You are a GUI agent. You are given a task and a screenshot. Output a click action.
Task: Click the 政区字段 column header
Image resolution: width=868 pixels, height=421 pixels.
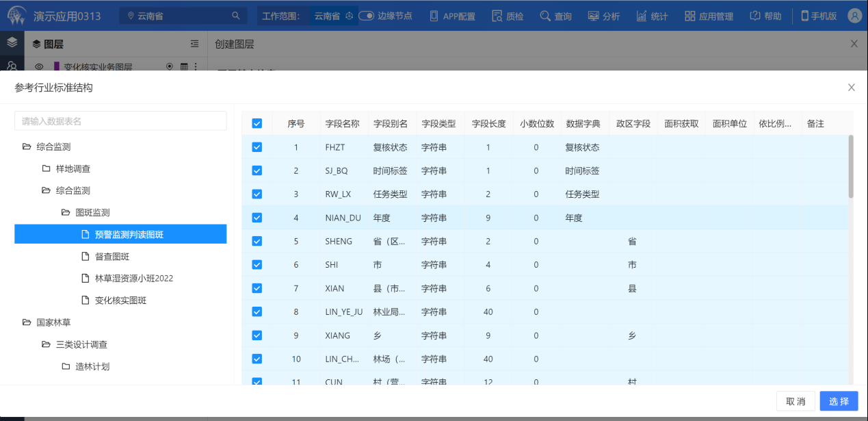[x=633, y=124]
